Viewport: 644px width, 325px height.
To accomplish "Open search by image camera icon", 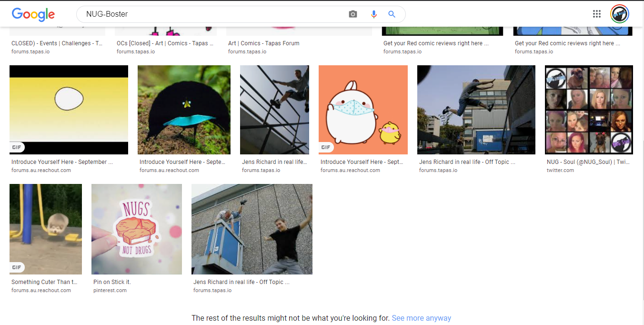I will [353, 14].
